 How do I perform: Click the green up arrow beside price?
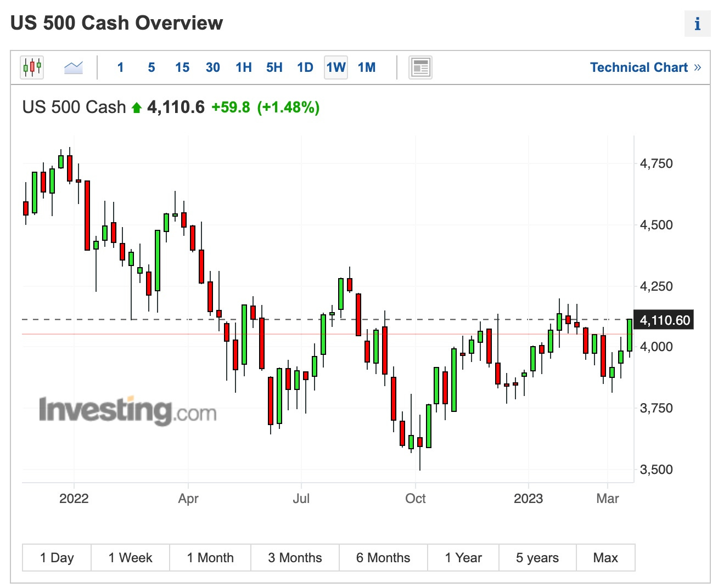[137, 108]
